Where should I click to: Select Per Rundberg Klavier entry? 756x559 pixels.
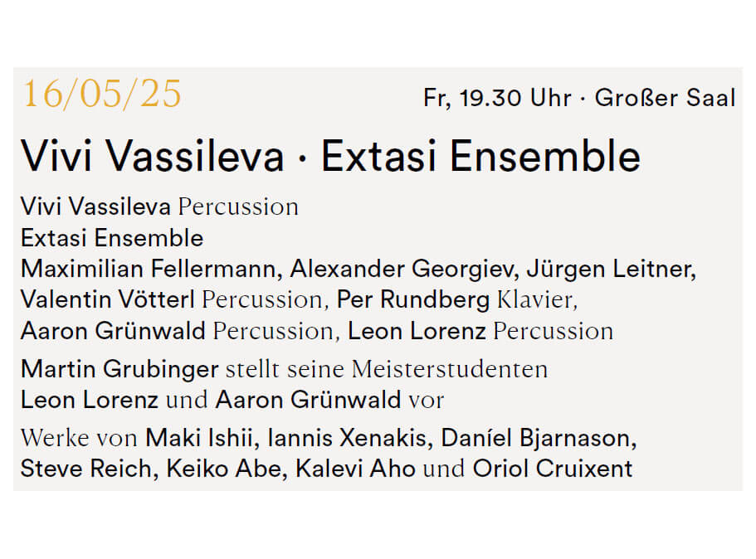click(x=455, y=300)
